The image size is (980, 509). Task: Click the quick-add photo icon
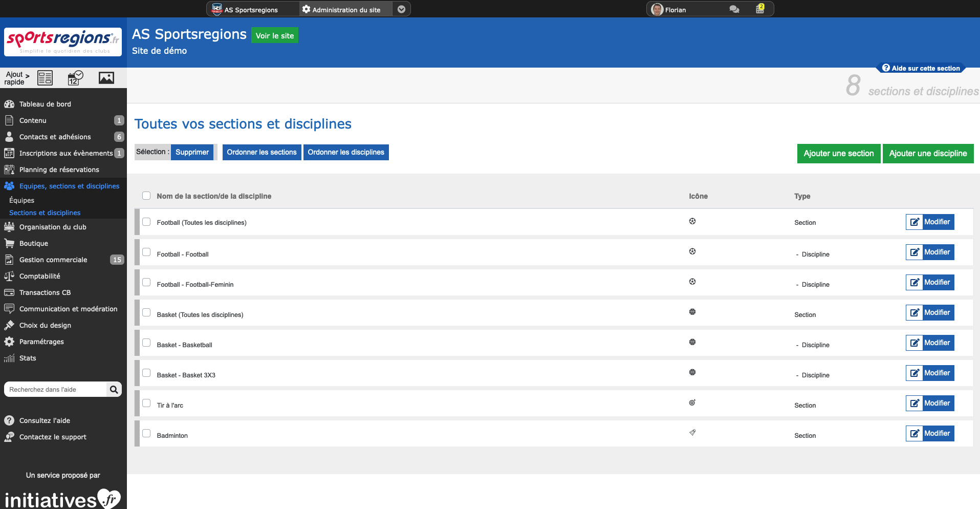pyautogui.click(x=106, y=78)
